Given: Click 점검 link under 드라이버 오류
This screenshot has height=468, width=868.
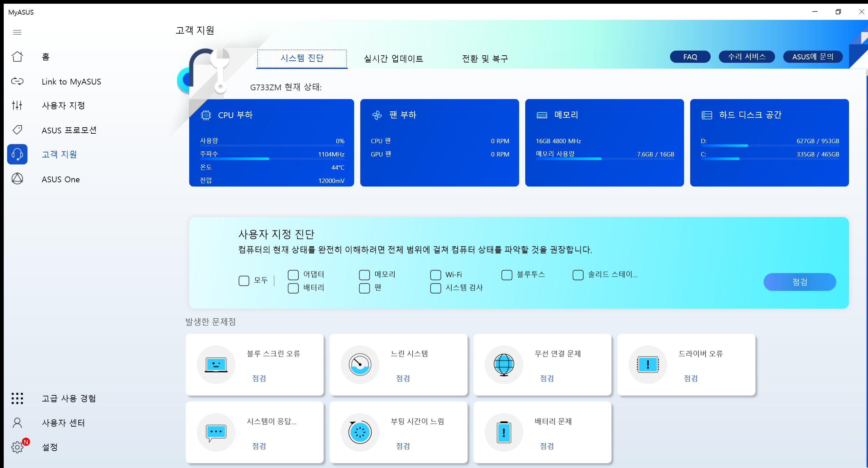Looking at the screenshot, I should tap(691, 378).
